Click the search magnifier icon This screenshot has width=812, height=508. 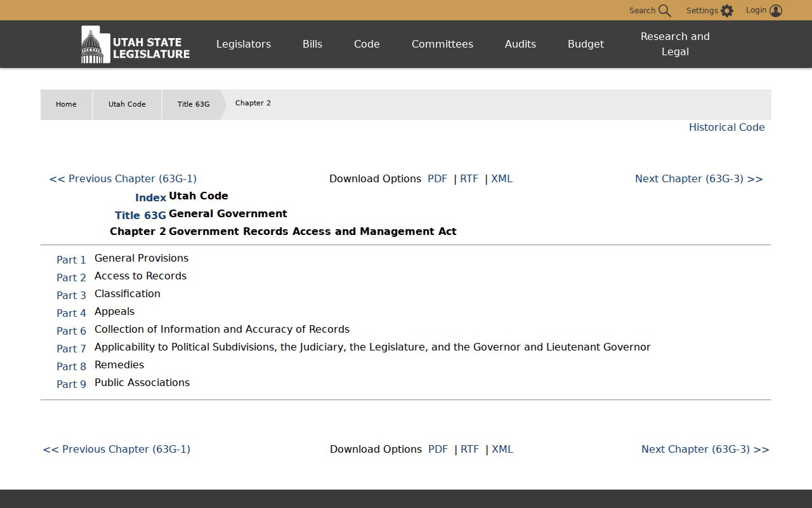click(664, 11)
